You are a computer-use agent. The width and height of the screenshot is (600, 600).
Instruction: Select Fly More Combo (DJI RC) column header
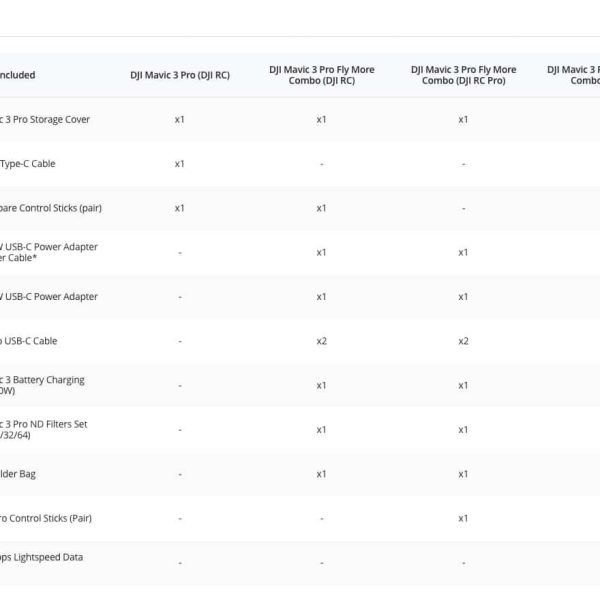pos(321,75)
